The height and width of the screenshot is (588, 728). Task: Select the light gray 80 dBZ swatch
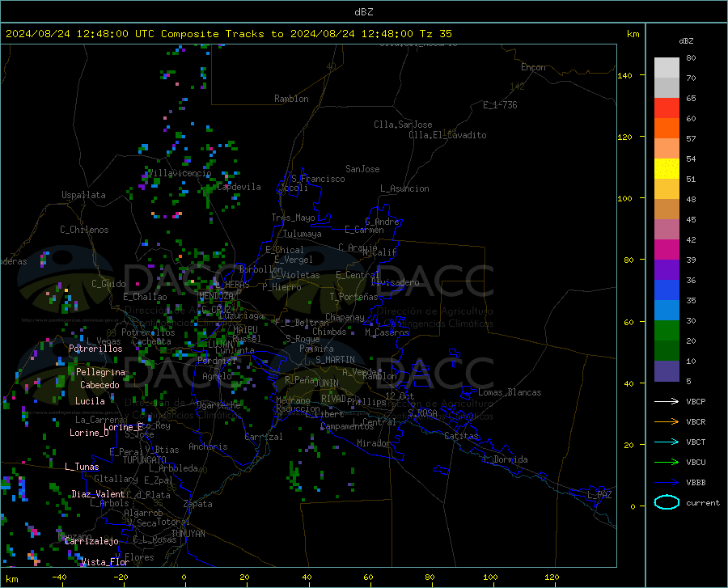click(x=667, y=68)
